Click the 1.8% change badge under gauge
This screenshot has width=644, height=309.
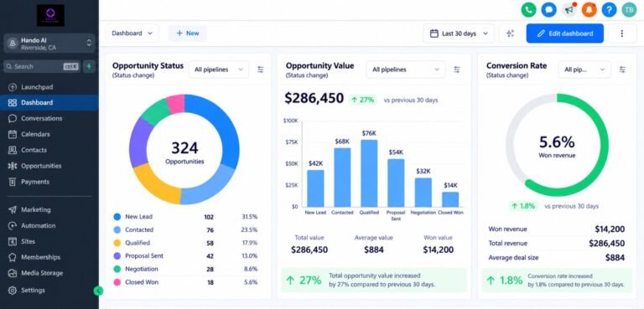pyautogui.click(x=523, y=206)
